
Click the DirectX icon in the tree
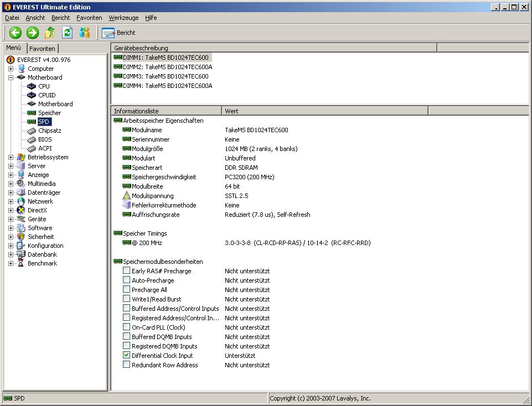tap(21, 210)
